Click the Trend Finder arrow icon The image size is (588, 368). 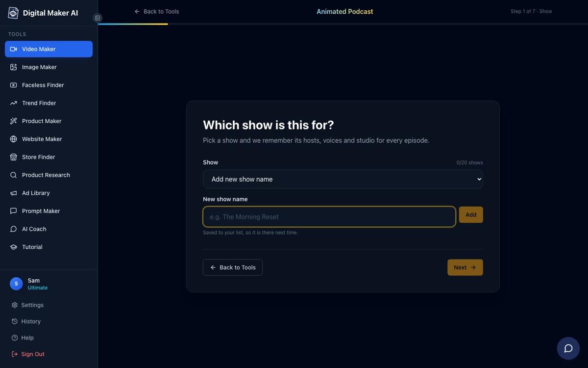click(x=13, y=103)
